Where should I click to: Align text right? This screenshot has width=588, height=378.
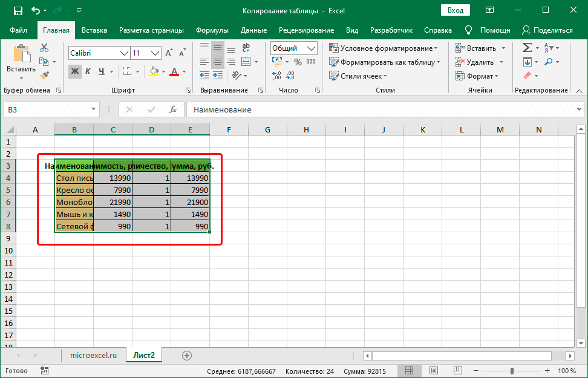click(x=231, y=62)
